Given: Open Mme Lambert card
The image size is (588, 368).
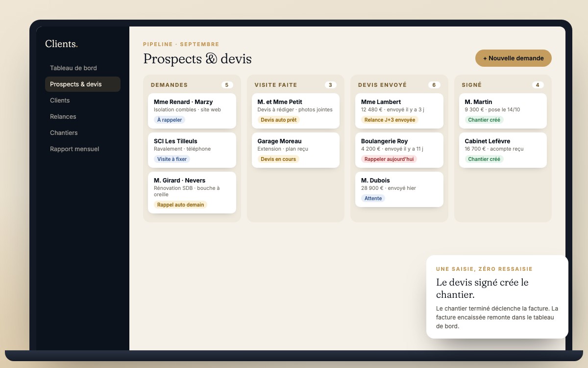Looking at the screenshot, I should click(x=399, y=111).
